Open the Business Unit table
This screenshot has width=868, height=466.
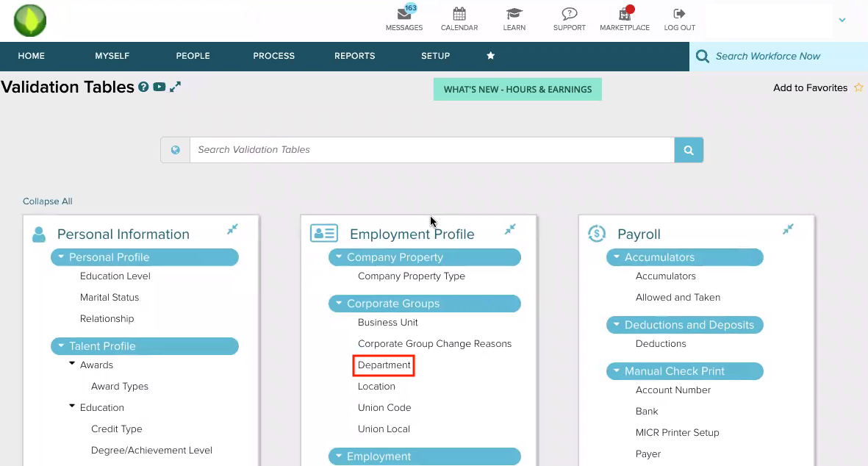pyautogui.click(x=387, y=322)
